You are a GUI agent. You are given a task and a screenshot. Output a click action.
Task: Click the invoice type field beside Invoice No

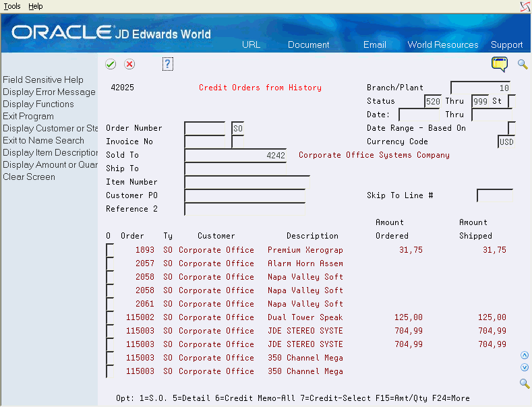238,142
